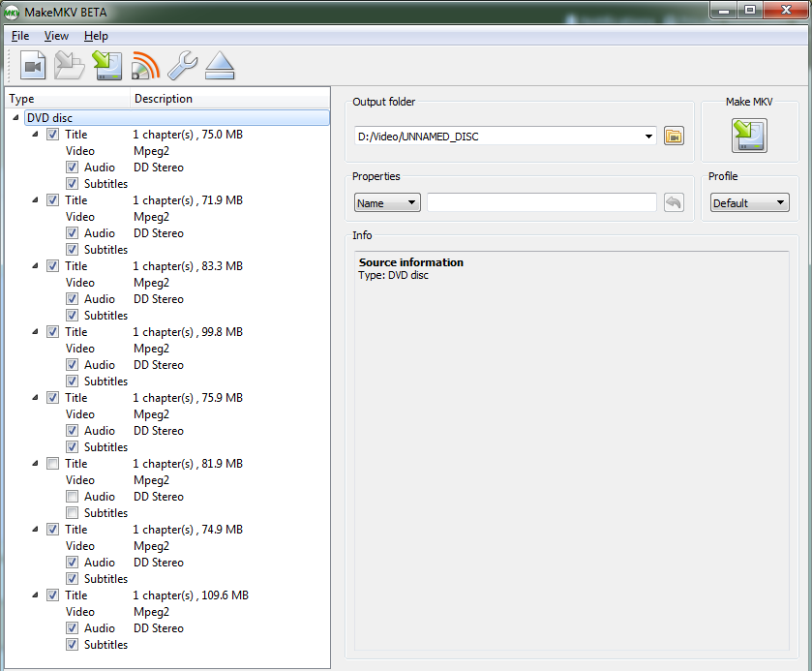Click the Save selected titles toolbar icon
This screenshot has width=812, height=671.
point(105,66)
